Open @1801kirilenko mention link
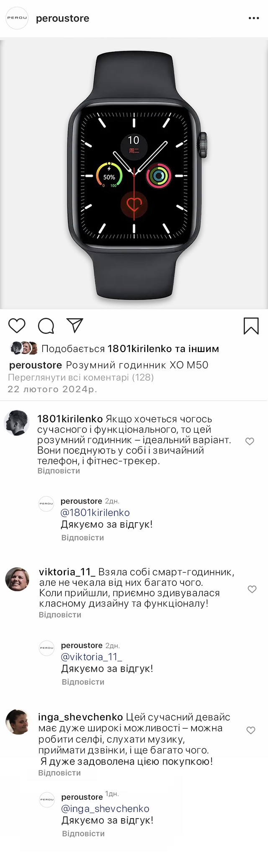The height and width of the screenshot is (868, 268). (95, 513)
